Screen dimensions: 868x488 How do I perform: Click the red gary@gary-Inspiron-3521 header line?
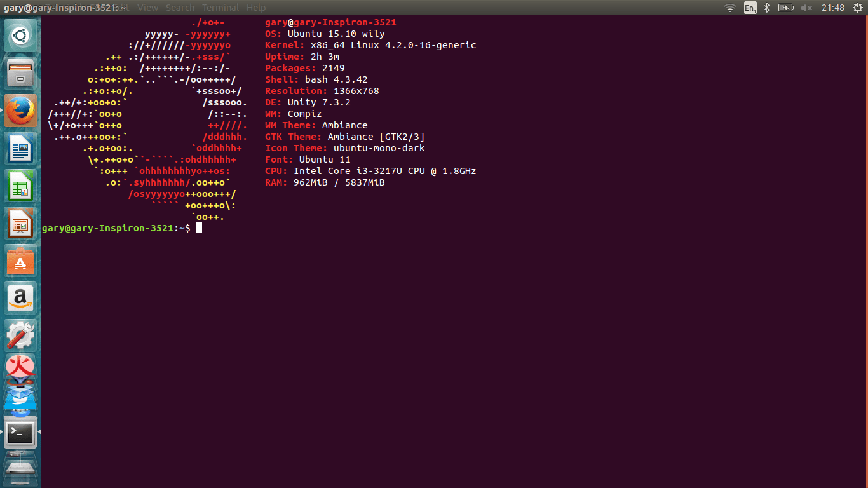tap(330, 22)
